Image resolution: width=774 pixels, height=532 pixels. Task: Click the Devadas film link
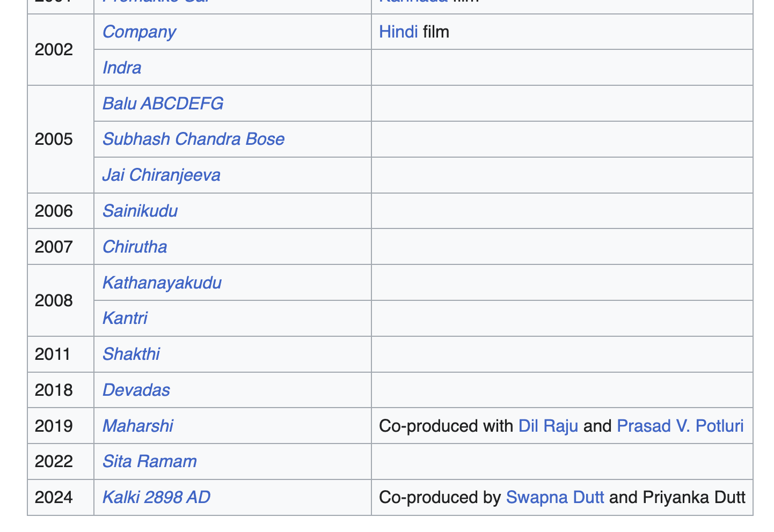pyautogui.click(x=136, y=390)
